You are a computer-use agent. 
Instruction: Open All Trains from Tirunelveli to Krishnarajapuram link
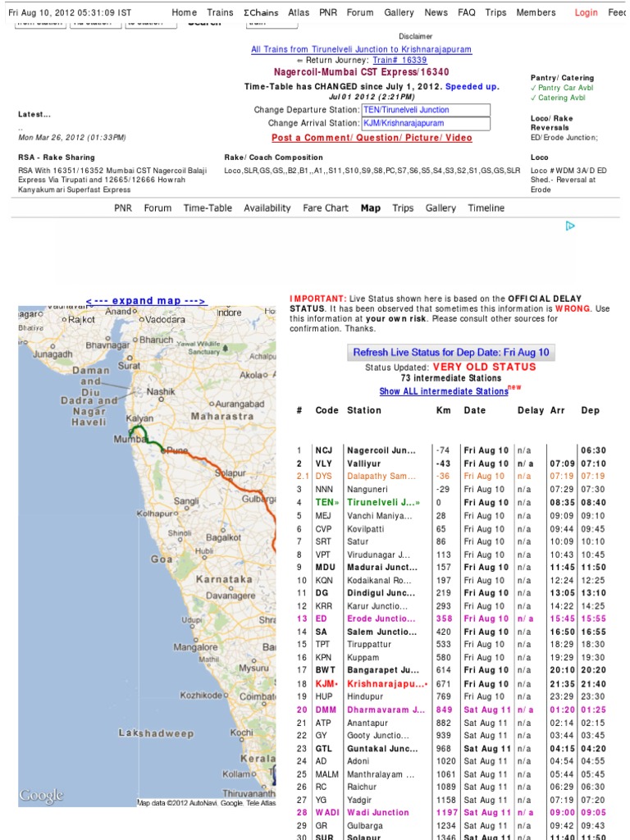coord(361,49)
